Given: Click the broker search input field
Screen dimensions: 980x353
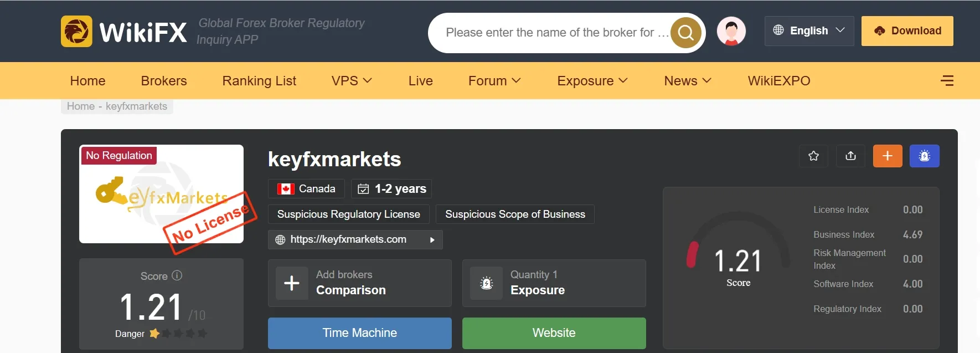Looking at the screenshot, I should 556,33.
